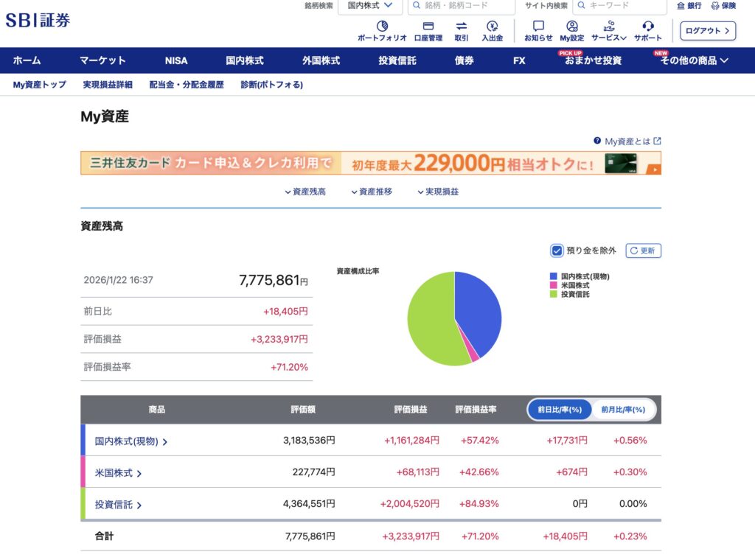Click the 銀行 bank icon link
755x560 pixels.
(x=689, y=6)
